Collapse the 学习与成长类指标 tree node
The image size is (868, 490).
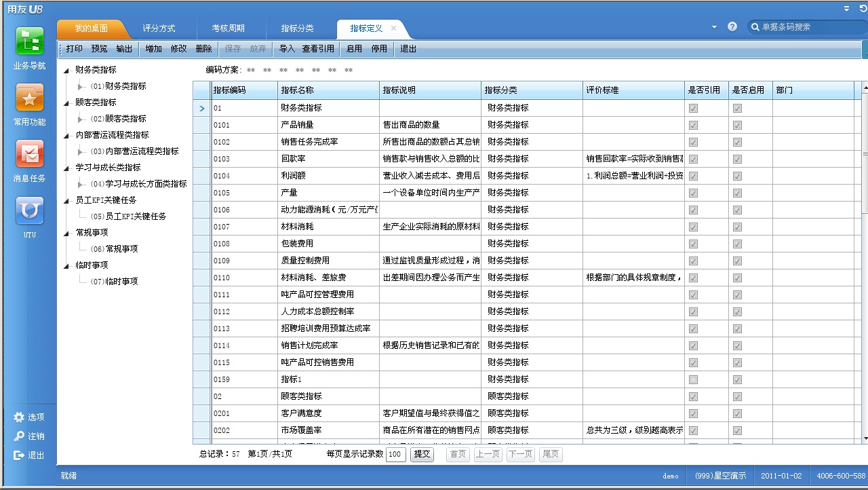[66, 168]
